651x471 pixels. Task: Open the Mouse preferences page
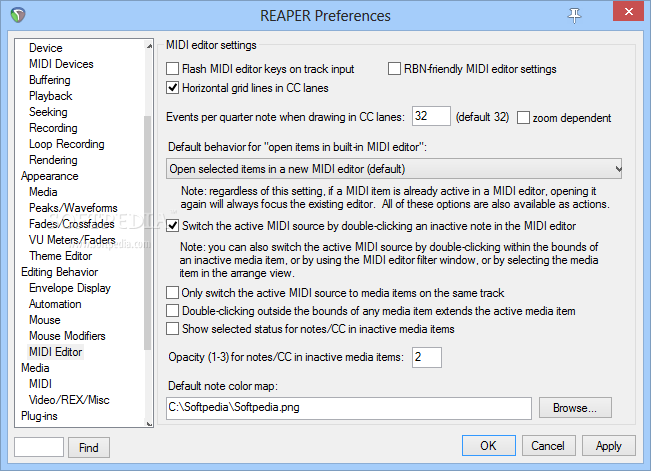(x=45, y=320)
